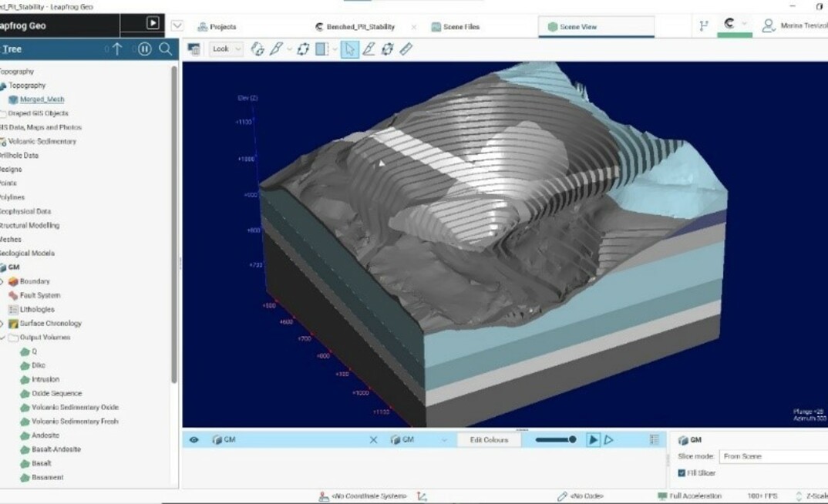Uncheck the Fill Slicer checkbox
Viewport: 828px width, 504px height.
pyautogui.click(x=682, y=472)
